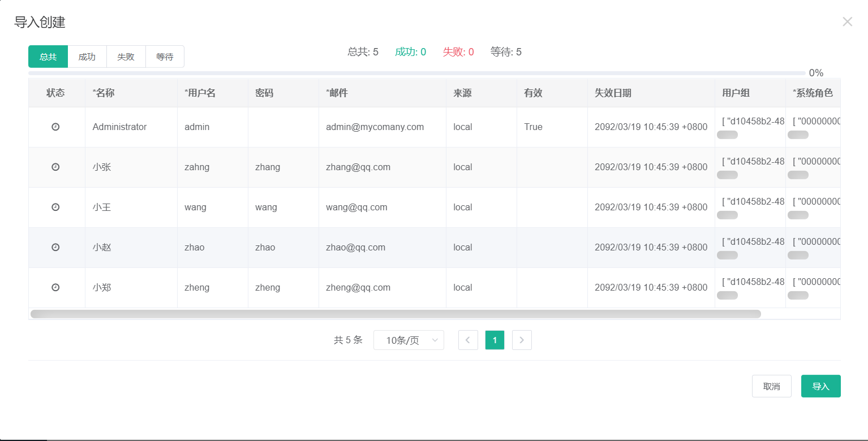868x441 pixels.
Task: Click the pending status icon for Administrator row
Action: click(55, 127)
